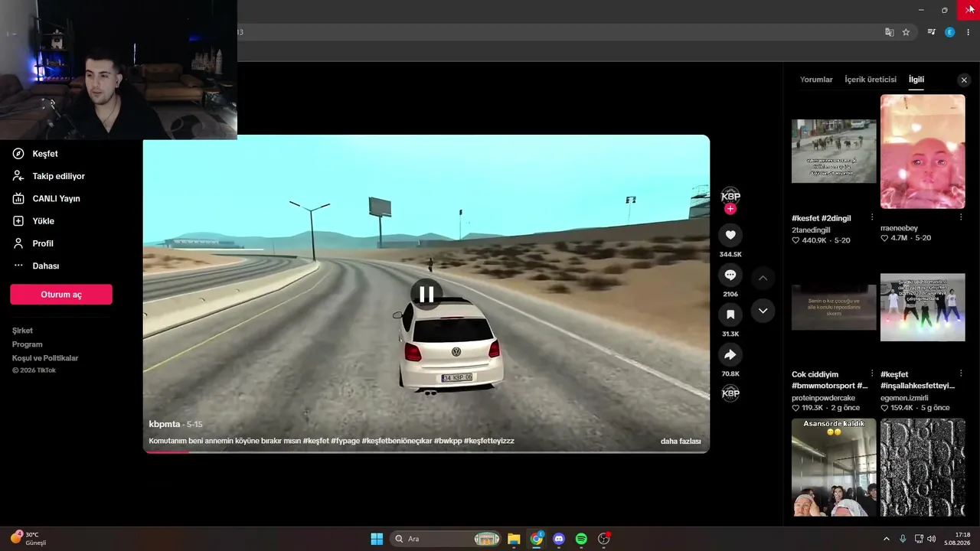Screen dimensions: 980x551
Task: Save video with the bookmark icon
Action: 730,315
